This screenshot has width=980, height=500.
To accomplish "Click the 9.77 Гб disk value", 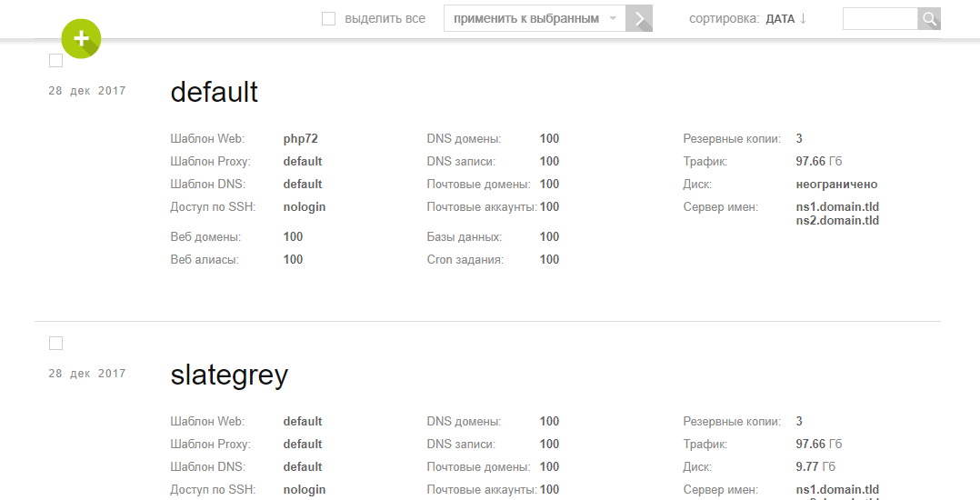I will click(815, 467).
